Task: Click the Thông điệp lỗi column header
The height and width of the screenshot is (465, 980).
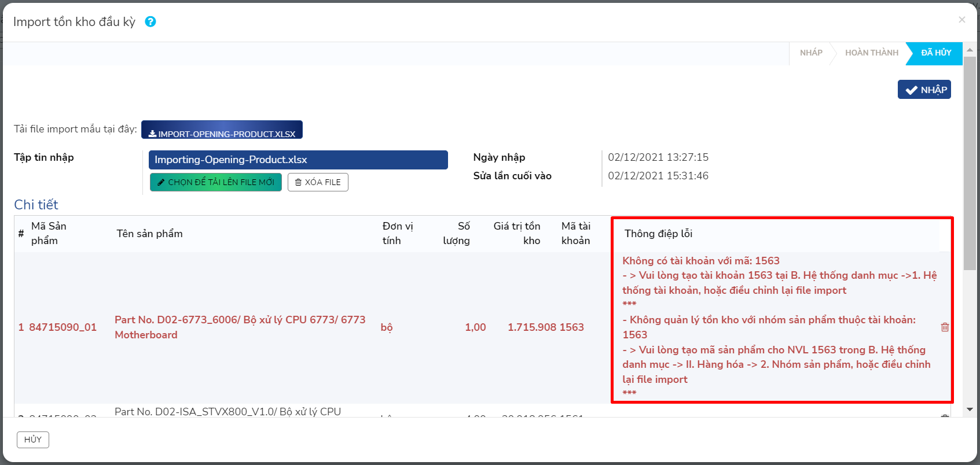Action: click(x=658, y=234)
